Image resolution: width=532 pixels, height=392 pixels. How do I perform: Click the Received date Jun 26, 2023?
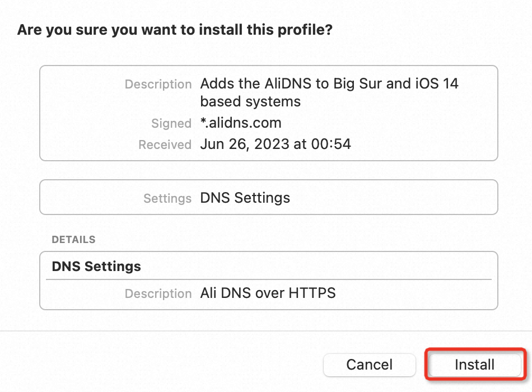click(x=276, y=144)
